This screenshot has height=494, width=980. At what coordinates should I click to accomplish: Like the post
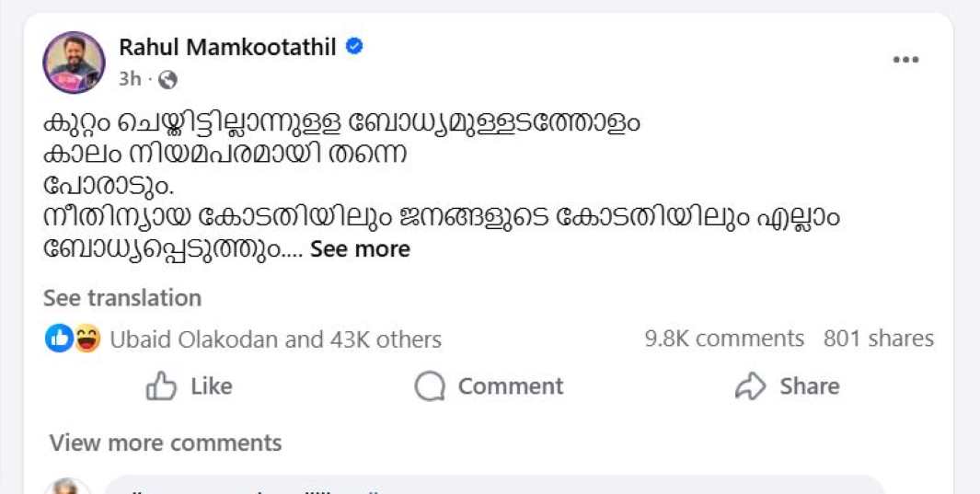189,386
